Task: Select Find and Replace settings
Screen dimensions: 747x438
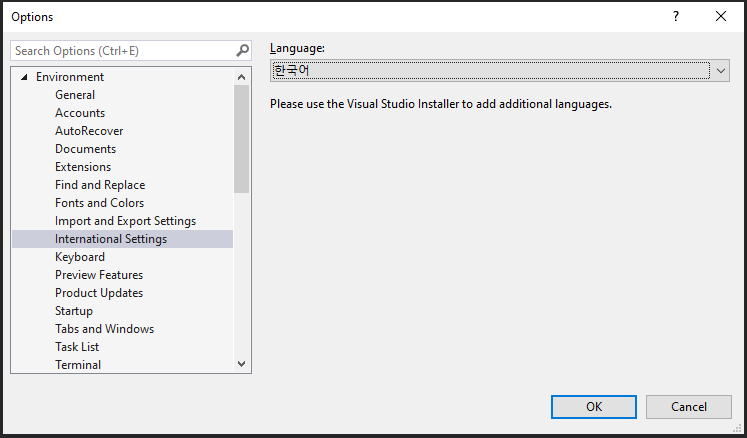Action: click(x=100, y=185)
